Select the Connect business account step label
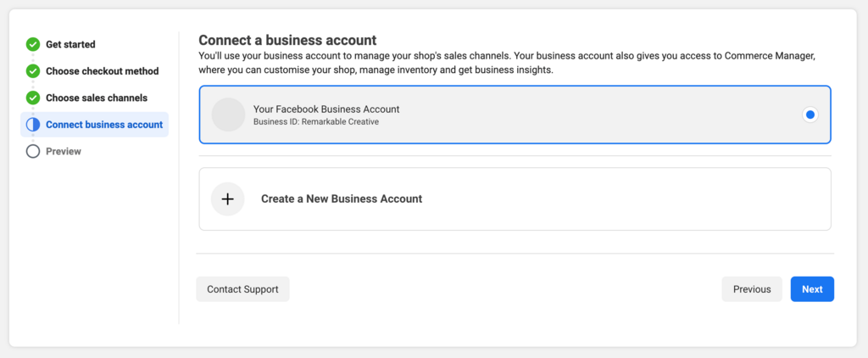Image resolution: width=868 pixels, height=358 pixels. tap(103, 125)
